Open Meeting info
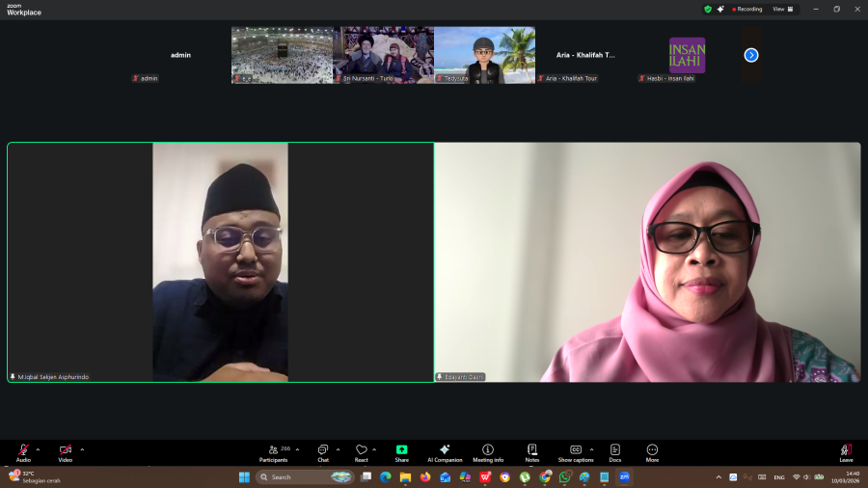The image size is (868, 488). pos(488,450)
